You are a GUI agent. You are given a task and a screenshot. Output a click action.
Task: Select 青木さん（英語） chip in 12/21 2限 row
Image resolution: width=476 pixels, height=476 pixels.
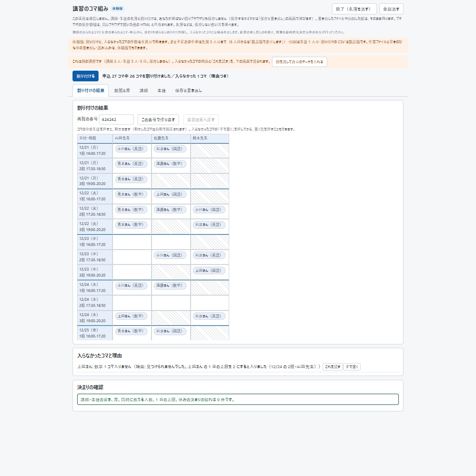pos(131,164)
